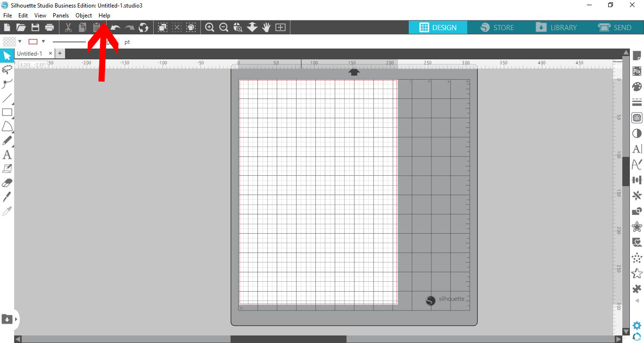Choose the Drag Zoom arrows icon
The width and height of the screenshot is (644, 343).
[252, 27]
